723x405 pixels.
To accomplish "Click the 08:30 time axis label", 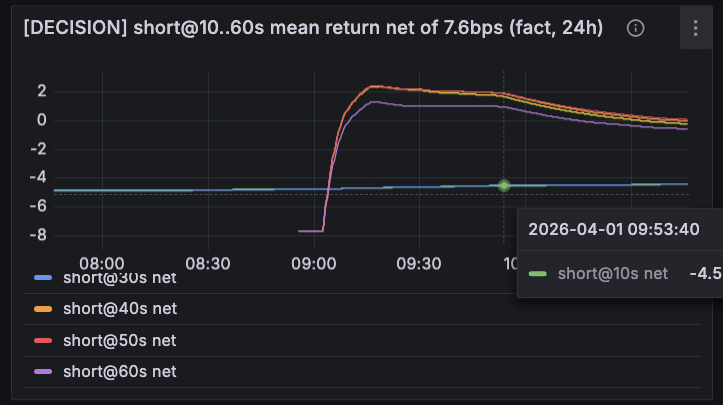I will click(x=207, y=264).
